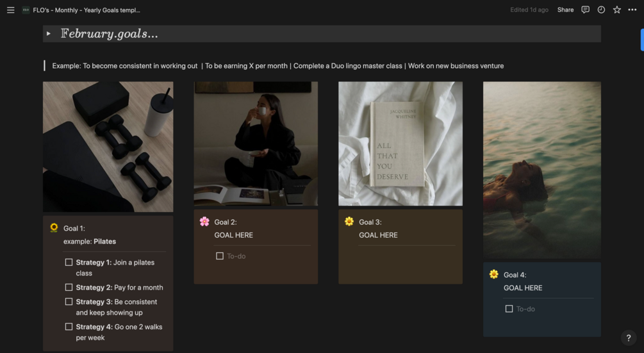The height and width of the screenshot is (353, 644).
Task: Tick the To-do checkbox under Goal 2
Action: (220, 256)
